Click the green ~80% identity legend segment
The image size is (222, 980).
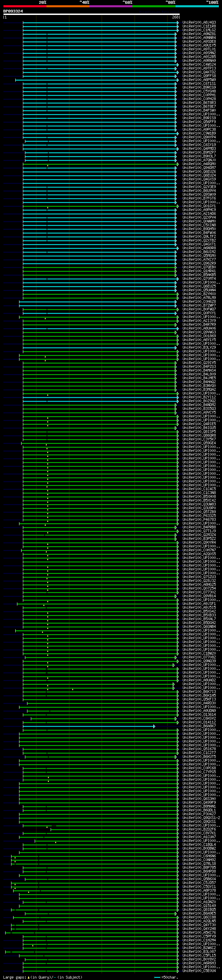(x=154, y=6)
